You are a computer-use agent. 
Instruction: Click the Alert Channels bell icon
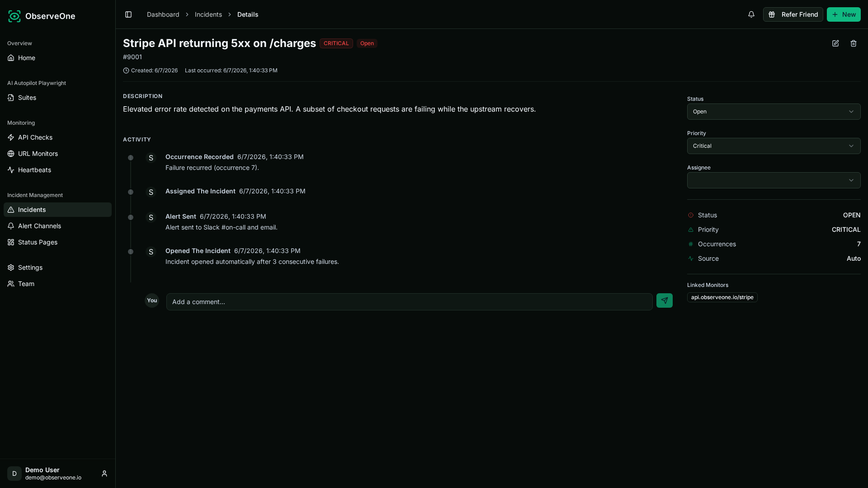[11, 226]
